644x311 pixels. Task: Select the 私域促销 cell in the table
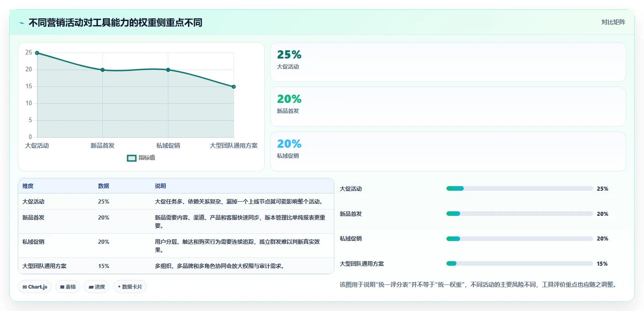click(33, 242)
